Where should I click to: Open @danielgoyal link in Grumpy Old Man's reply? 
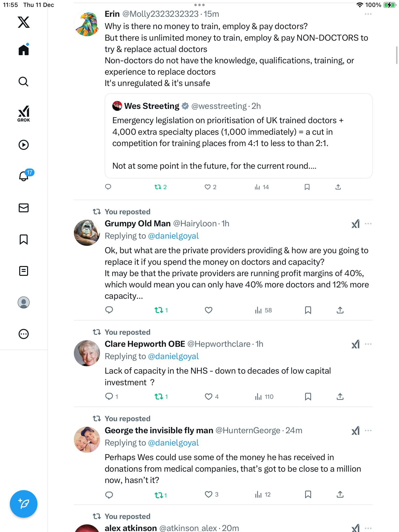pos(173,236)
